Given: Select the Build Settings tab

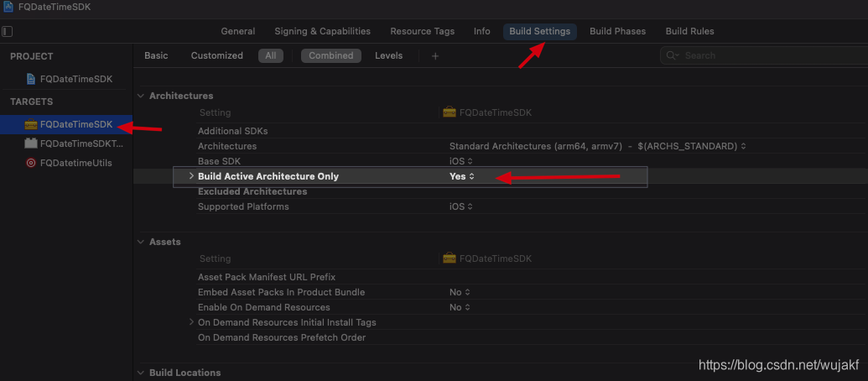Looking at the screenshot, I should tap(540, 32).
